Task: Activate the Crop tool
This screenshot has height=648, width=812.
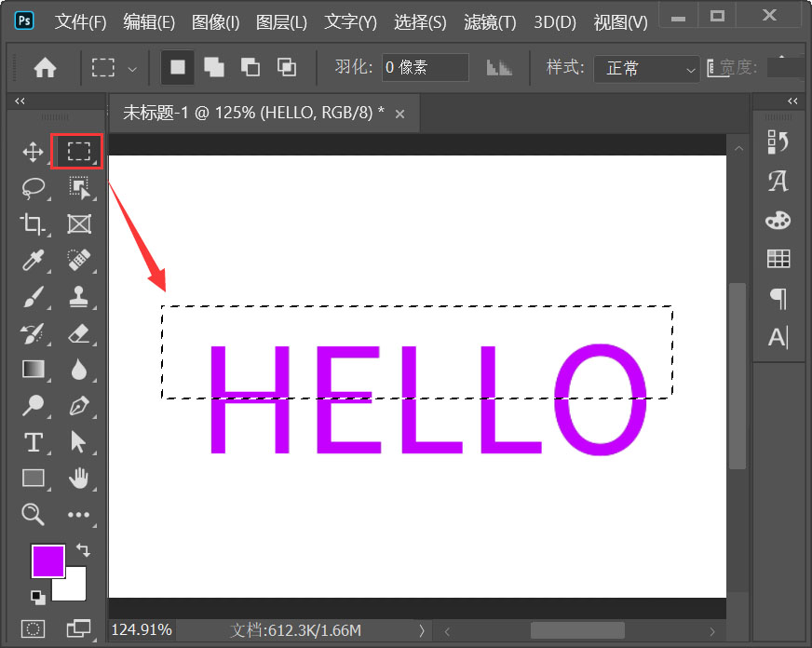Action: (x=33, y=223)
